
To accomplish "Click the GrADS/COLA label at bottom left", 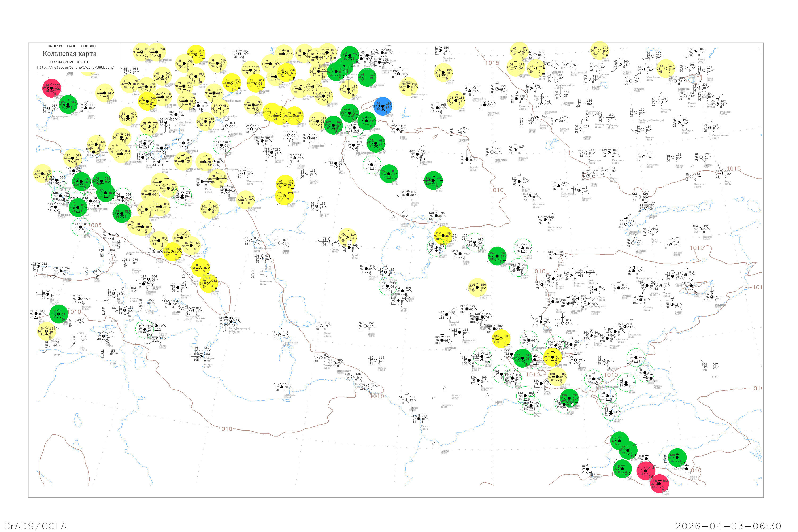I will (35, 526).
